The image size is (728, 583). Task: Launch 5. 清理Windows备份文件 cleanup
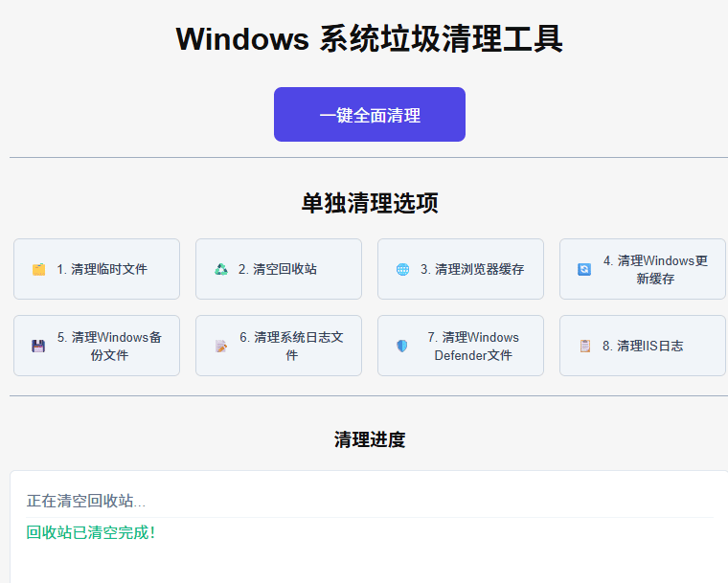(97, 346)
